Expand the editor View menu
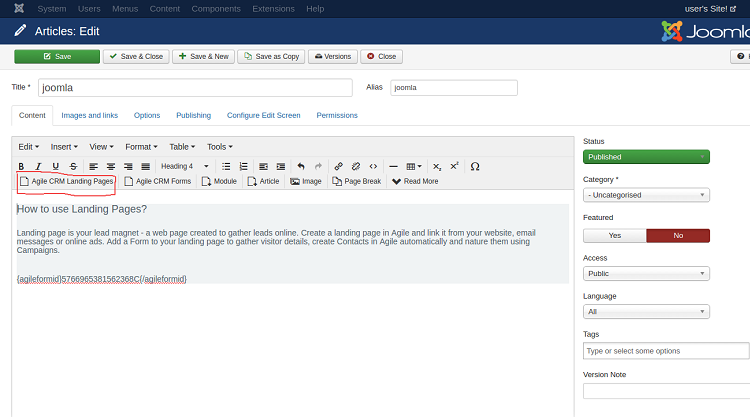Screen dimensions: 750x417 [101, 147]
